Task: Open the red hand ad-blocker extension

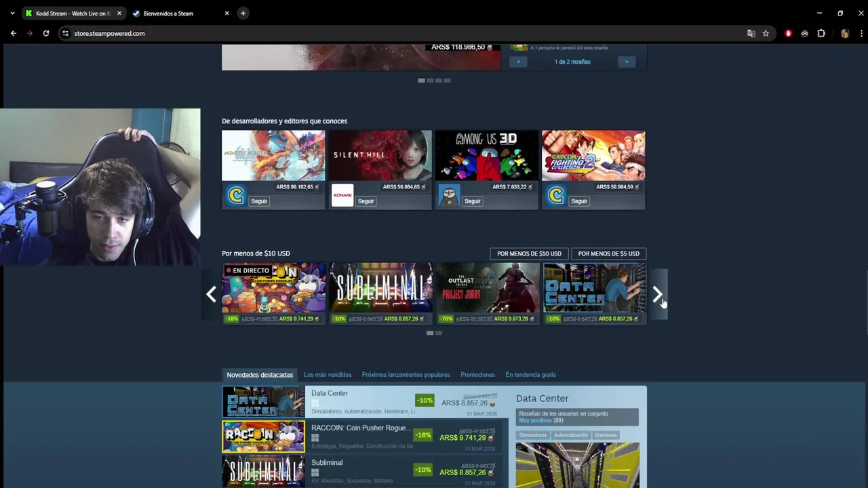Action: [x=788, y=33]
